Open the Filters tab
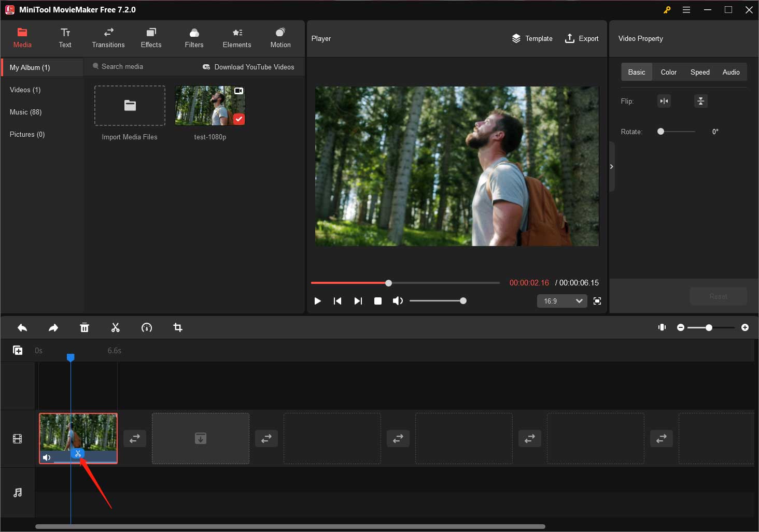 coord(194,38)
